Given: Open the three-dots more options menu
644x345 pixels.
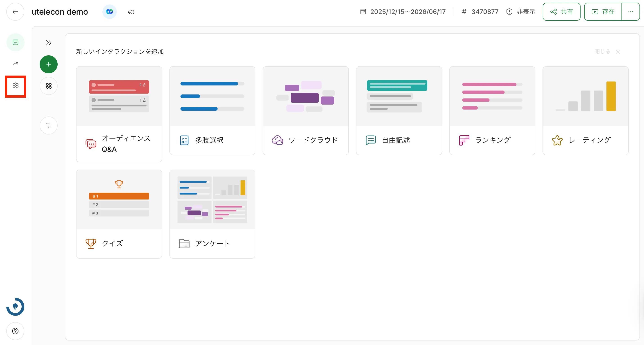Looking at the screenshot, I should [x=630, y=12].
